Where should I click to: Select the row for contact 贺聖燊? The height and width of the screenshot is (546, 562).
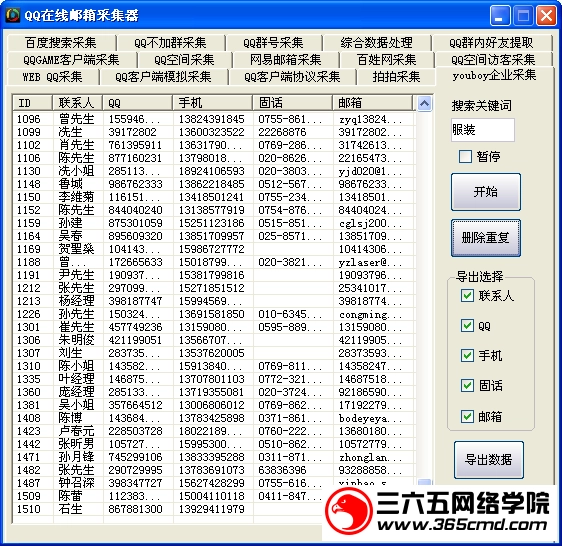[214, 249]
